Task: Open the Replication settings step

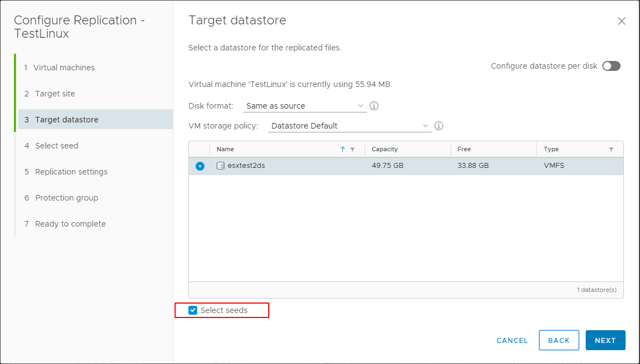Action: pos(71,171)
